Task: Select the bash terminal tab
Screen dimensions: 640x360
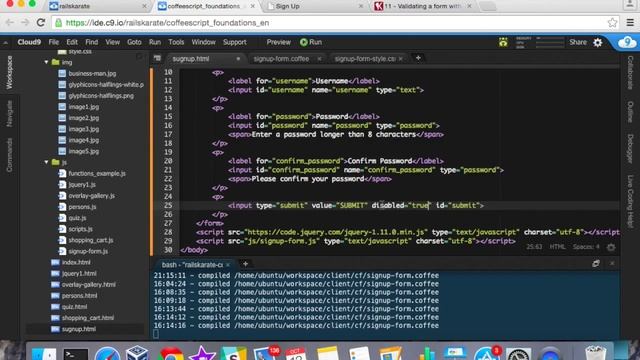Action: pos(192,264)
